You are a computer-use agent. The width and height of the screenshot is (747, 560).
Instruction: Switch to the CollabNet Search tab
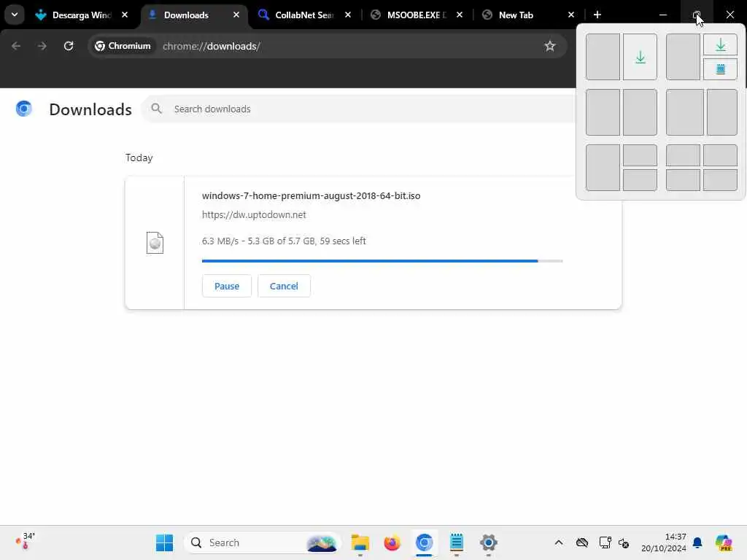pos(306,15)
